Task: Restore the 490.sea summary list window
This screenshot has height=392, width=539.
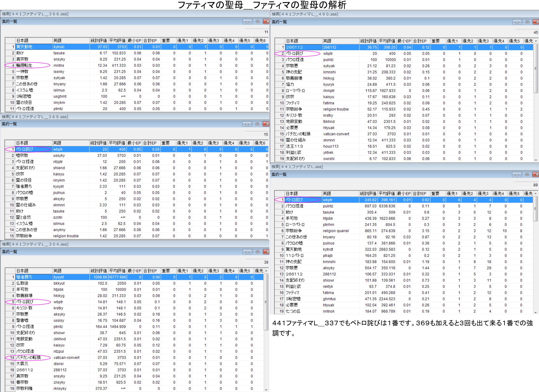Action: (x=527, y=22)
